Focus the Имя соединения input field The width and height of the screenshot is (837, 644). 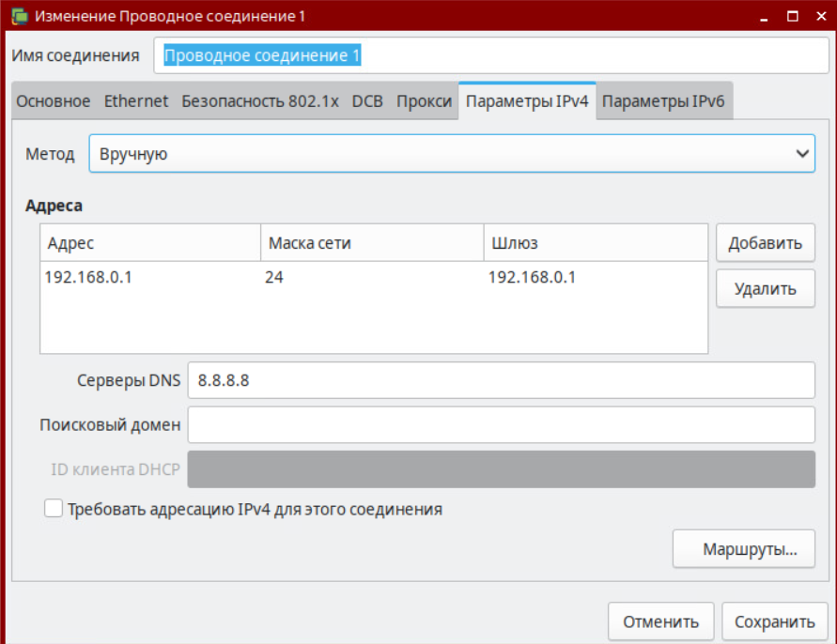tap(491, 55)
